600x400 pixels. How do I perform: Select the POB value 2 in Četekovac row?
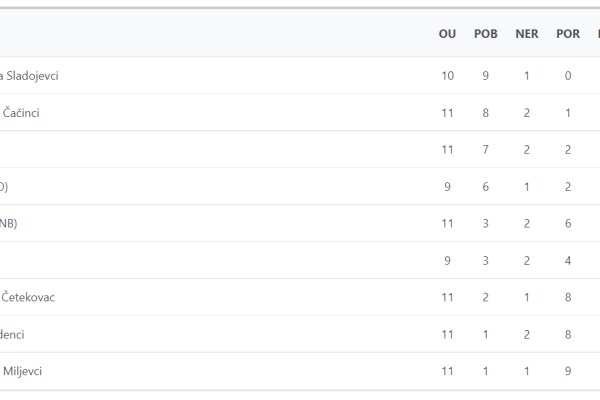pos(486,297)
